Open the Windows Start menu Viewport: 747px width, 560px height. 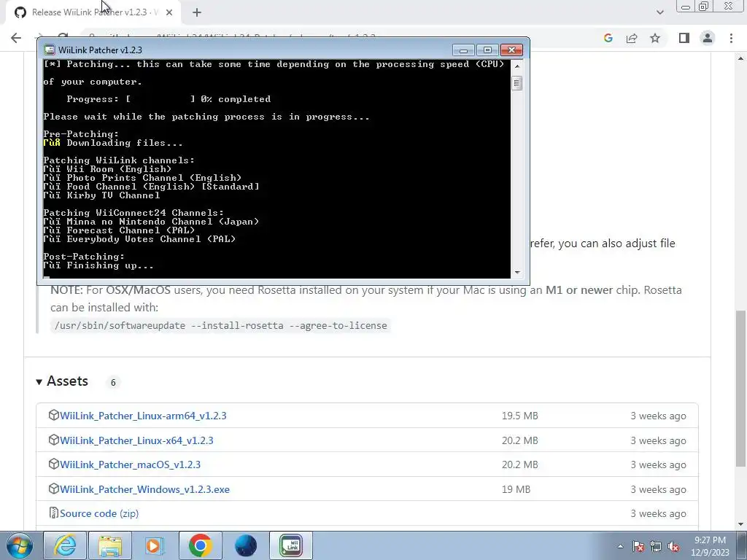pos(20,545)
